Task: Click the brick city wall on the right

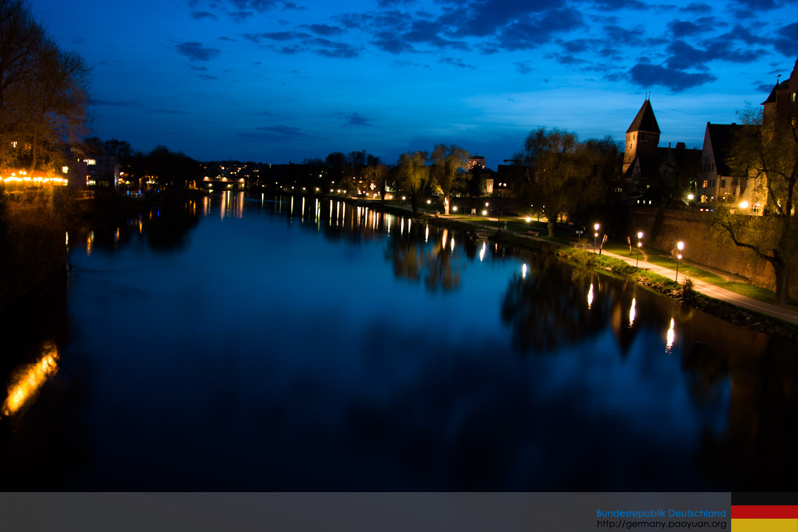Action: click(698, 239)
